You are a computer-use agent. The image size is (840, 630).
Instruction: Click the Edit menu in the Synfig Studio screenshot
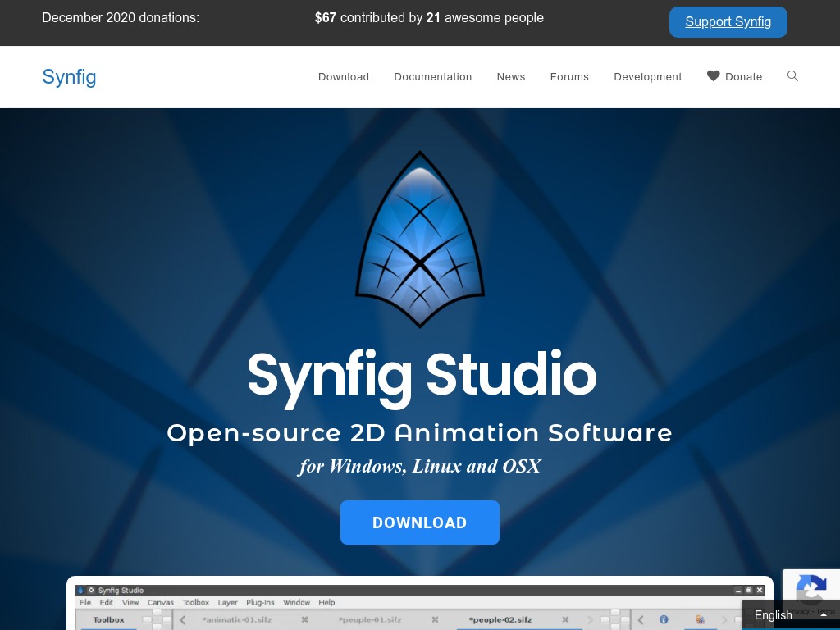106,602
